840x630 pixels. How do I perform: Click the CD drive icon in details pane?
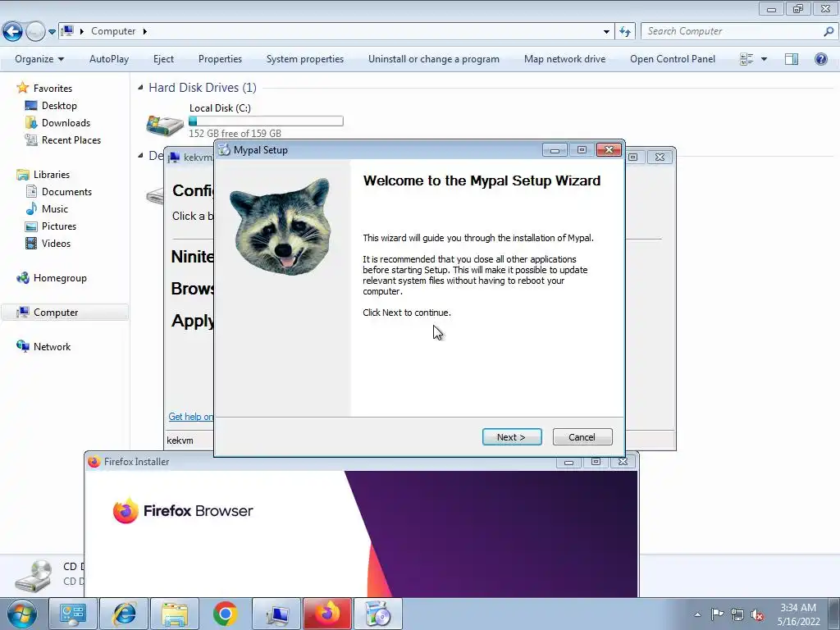34,576
